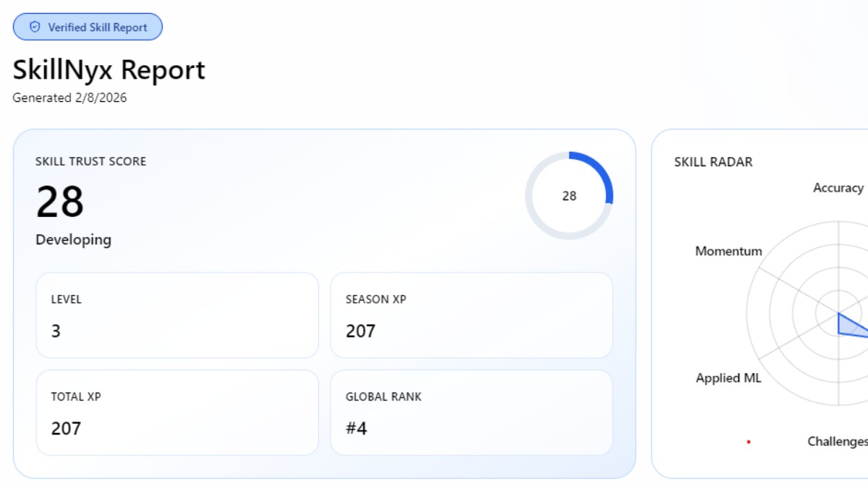Click the large 28 trust score number
868x488 pixels.
coord(60,202)
